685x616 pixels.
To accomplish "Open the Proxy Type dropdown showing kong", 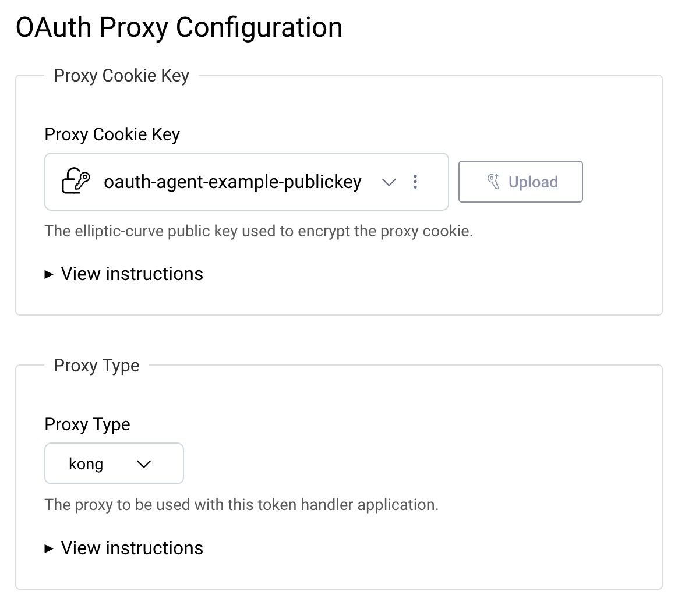I will 114,464.
